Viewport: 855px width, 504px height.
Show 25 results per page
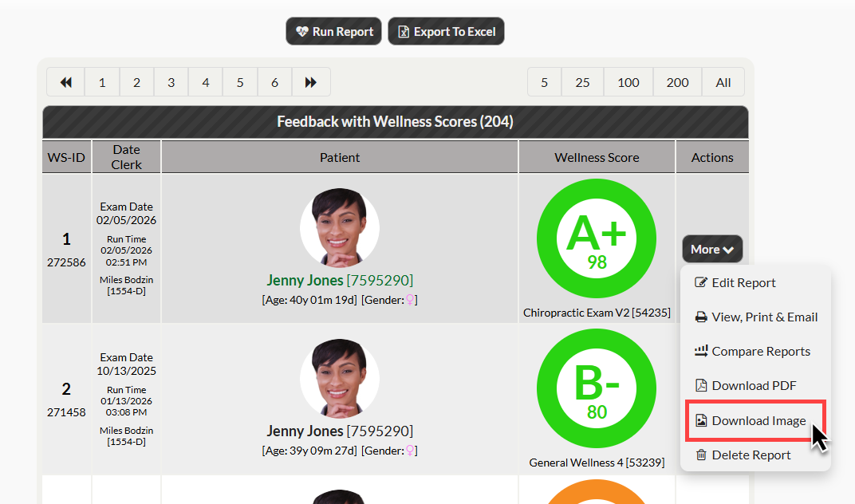pos(582,82)
